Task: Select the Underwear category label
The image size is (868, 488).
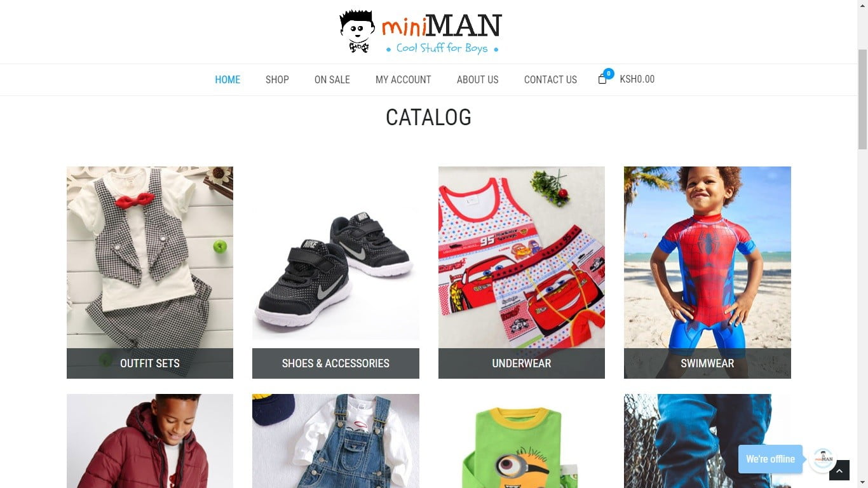Action: [522, 363]
